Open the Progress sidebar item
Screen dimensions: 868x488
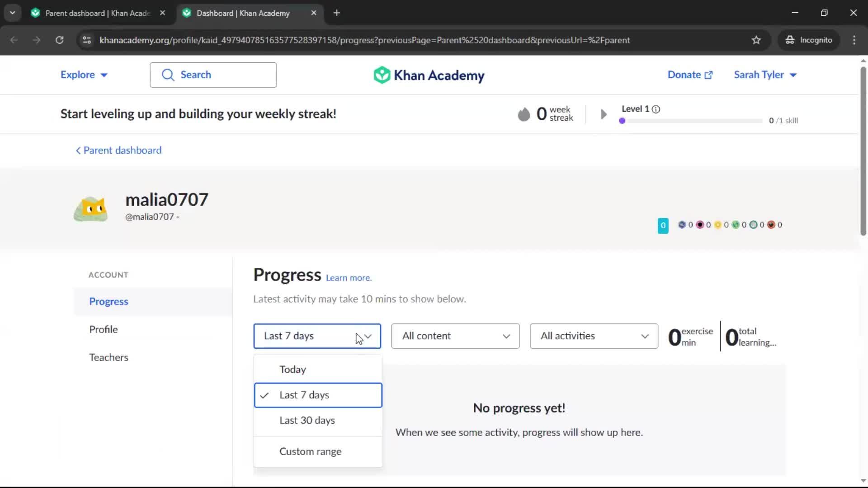tap(153, 302)
